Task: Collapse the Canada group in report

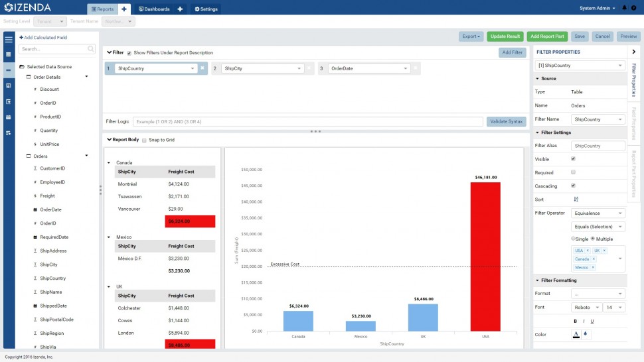Action: coord(109,162)
